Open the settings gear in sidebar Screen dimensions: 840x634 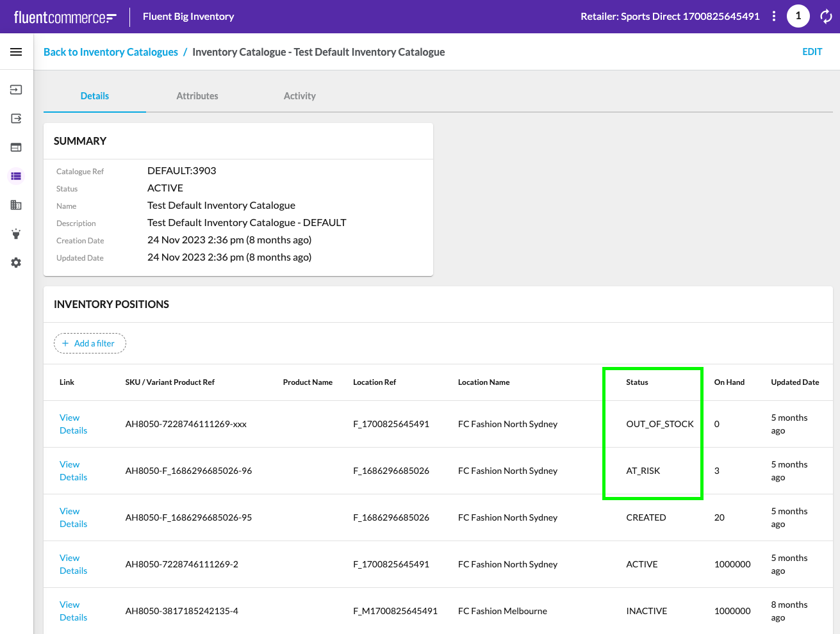coord(16,263)
